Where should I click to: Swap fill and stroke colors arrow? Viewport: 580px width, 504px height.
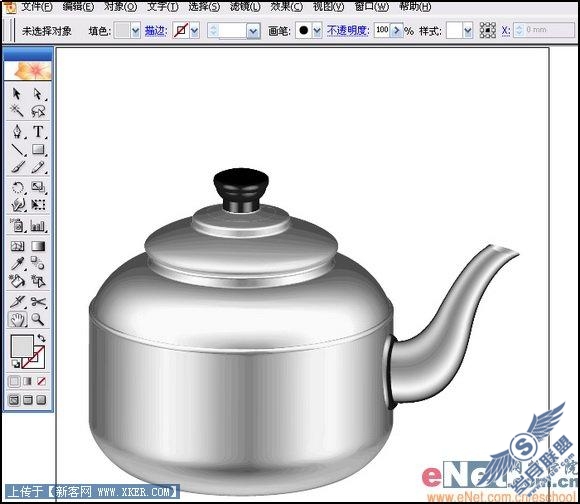coord(41,338)
